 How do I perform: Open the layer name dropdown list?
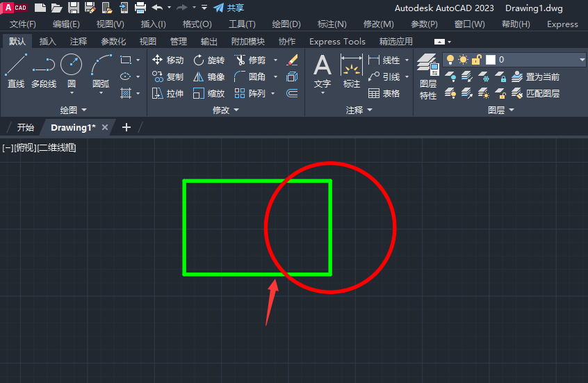tap(582, 60)
